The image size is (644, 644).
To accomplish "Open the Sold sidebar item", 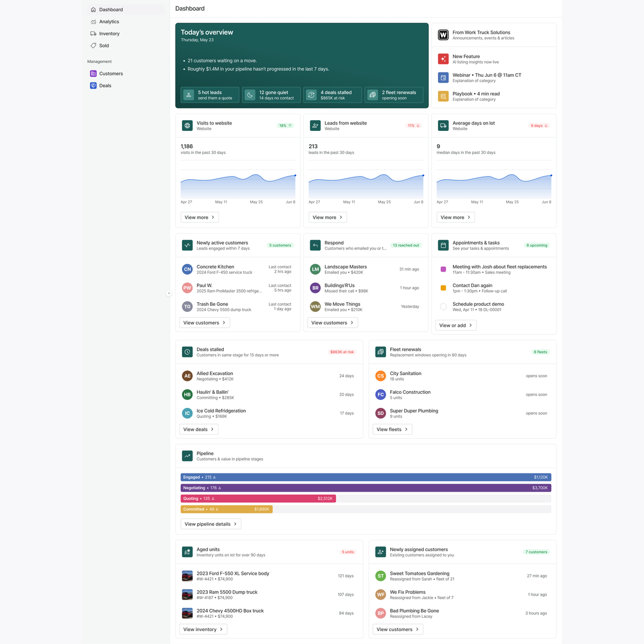I will [x=126, y=46].
